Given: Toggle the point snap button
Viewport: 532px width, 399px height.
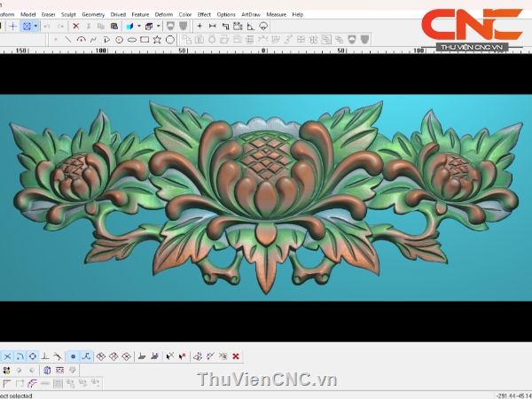Looking at the screenshot, I should coord(73,356).
